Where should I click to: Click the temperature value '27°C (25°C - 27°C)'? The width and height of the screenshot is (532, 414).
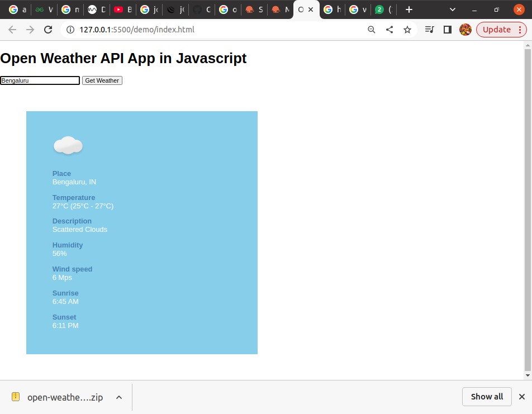click(83, 206)
